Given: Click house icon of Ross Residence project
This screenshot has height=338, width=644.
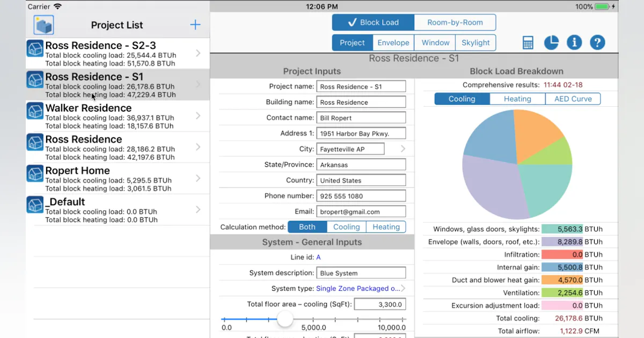Looking at the screenshot, I should pyautogui.click(x=35, y=142).
